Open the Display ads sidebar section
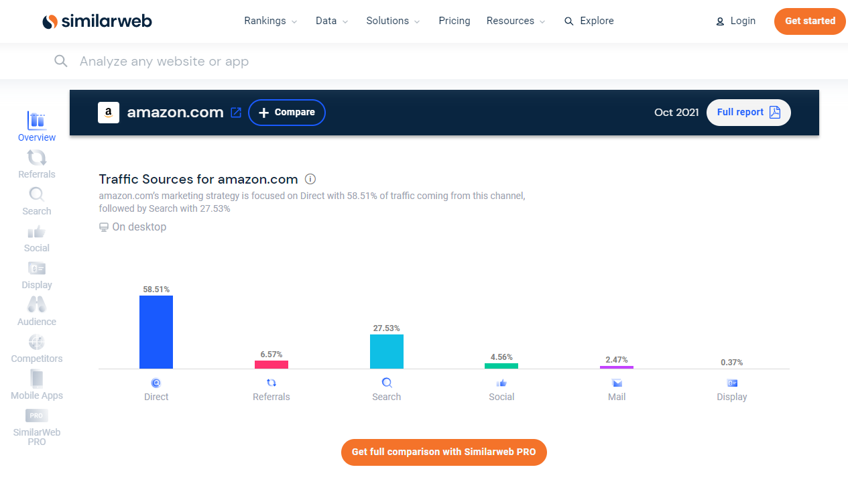 tap(36, 275)
